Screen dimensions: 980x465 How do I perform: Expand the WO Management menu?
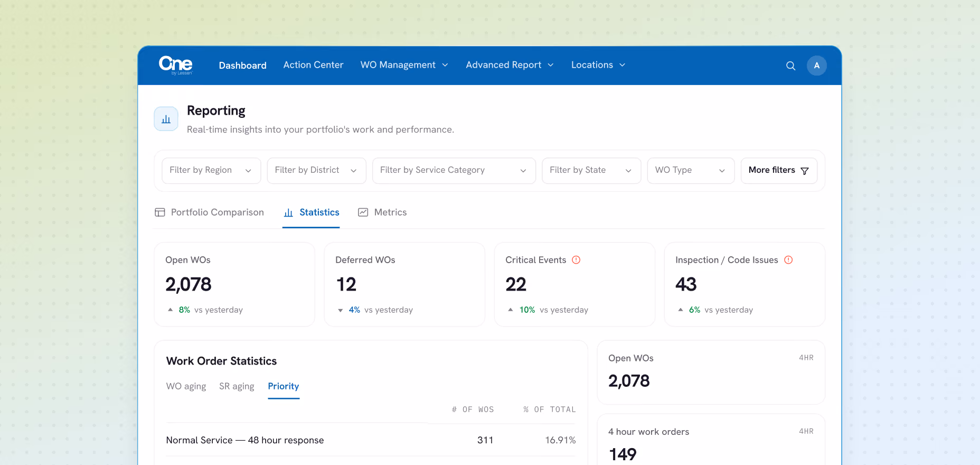click(x=404, y=65)
